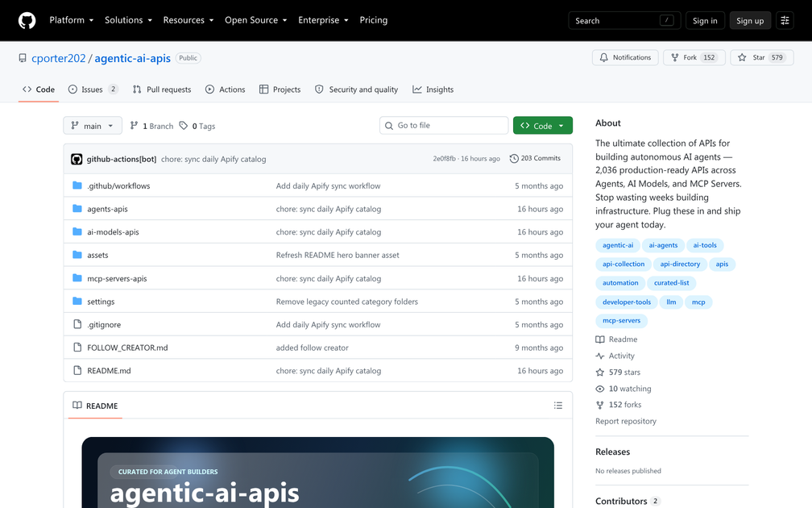Click the file icon beside .gitignore

coord(77,324)
